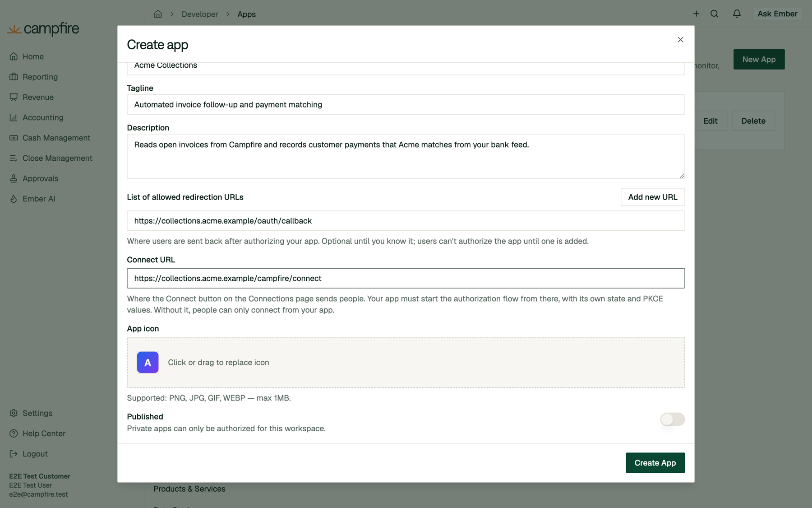This screenshot has height=508, width=812.
Task: Open Help Center link
Action: (x=44, y=433)
